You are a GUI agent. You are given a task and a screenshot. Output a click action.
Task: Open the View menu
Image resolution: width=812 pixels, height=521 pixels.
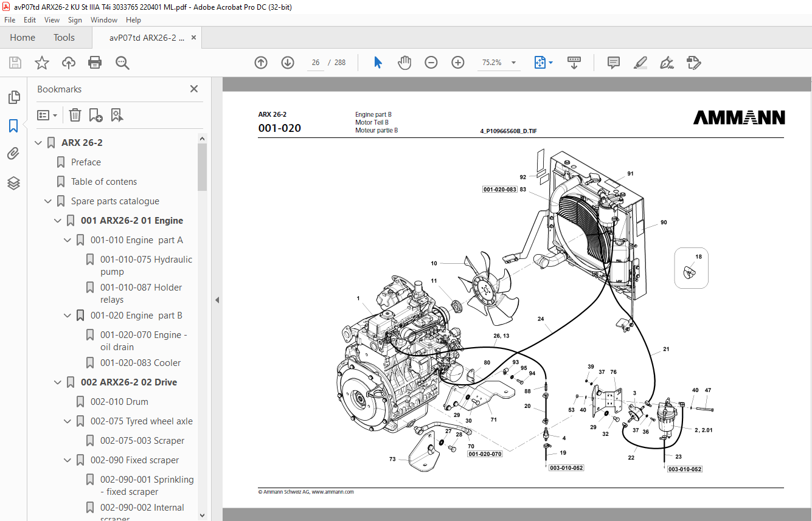pyautogui.click(x=52, y=20)
